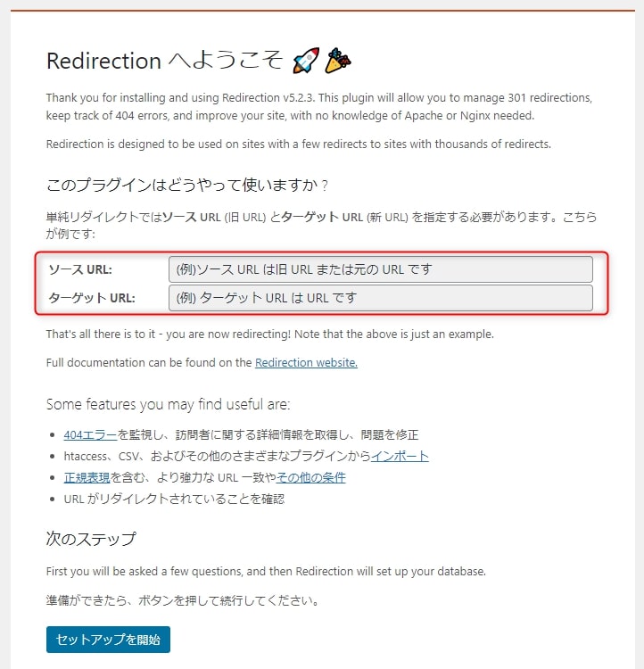Follow the インポート link

point(400,456)
